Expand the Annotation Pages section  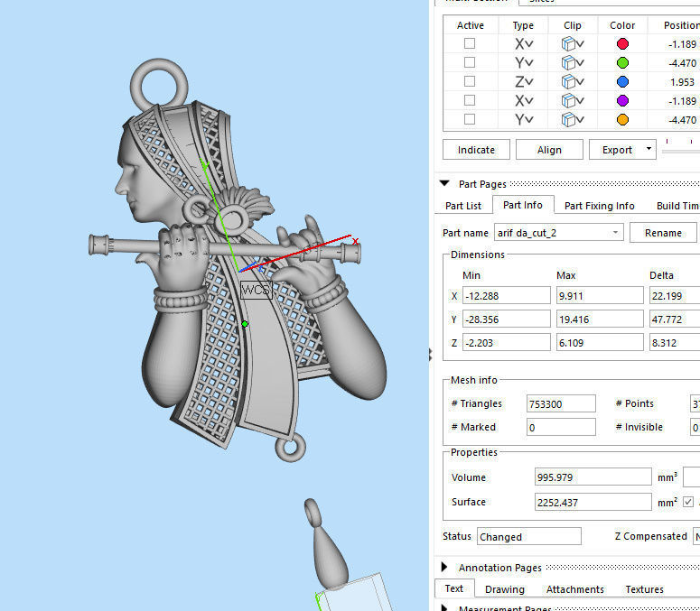click(x=444, y=567)
